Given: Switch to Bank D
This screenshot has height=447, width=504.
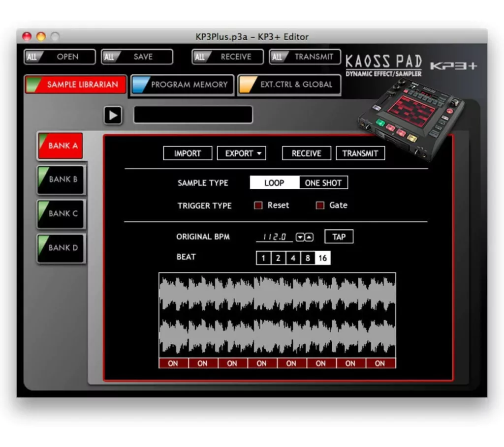Looking at the screenshot, I should click(61, 248).
